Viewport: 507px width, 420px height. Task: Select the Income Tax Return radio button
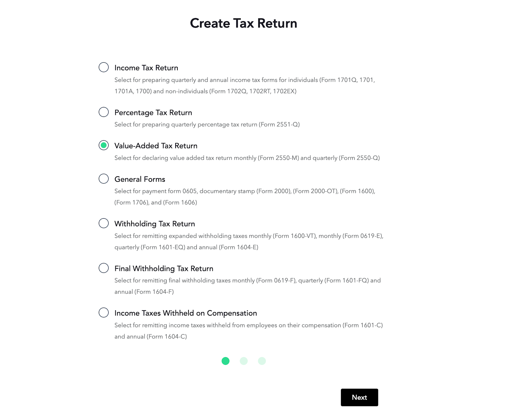(x=104, y=67)
